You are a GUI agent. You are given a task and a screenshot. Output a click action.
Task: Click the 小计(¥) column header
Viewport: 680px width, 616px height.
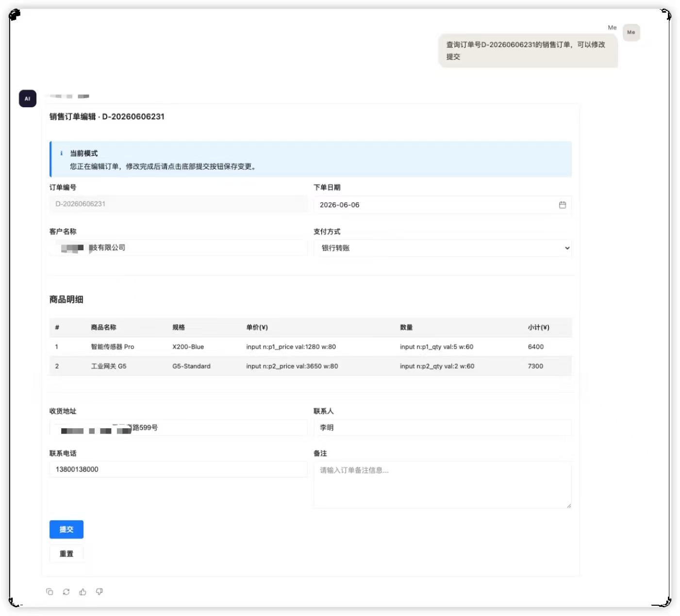click(x=538, y=327)
